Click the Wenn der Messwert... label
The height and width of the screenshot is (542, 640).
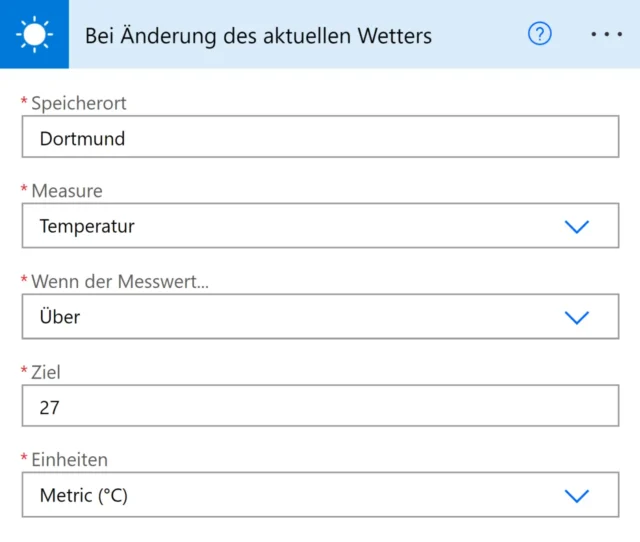coord(120,281)
